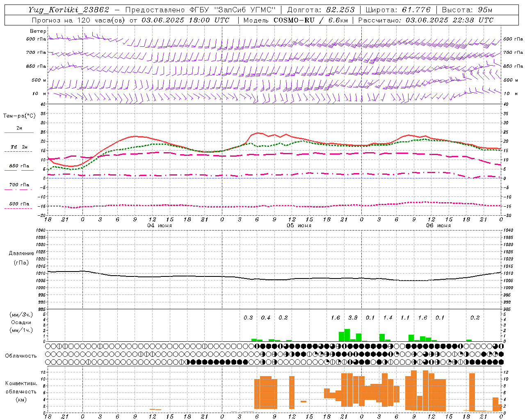
Task: Click the '05 июня' date label
Action: click(x=299, y=226)
